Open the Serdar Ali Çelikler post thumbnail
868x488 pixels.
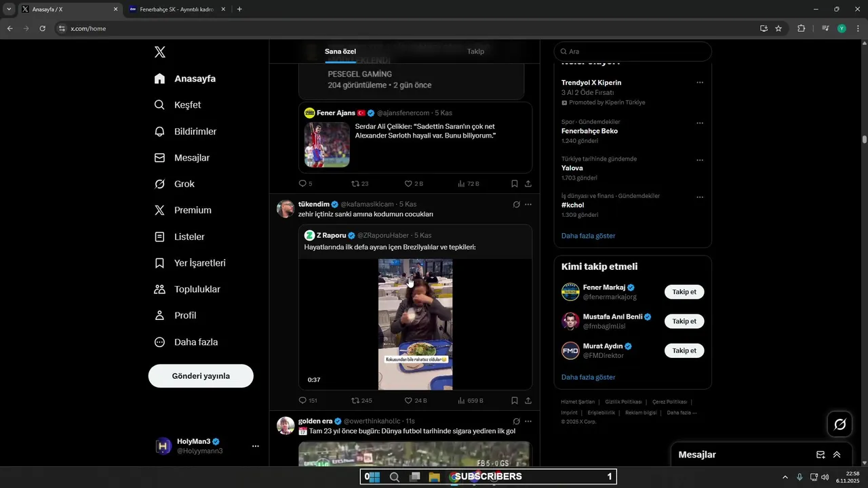click(327, 144)
